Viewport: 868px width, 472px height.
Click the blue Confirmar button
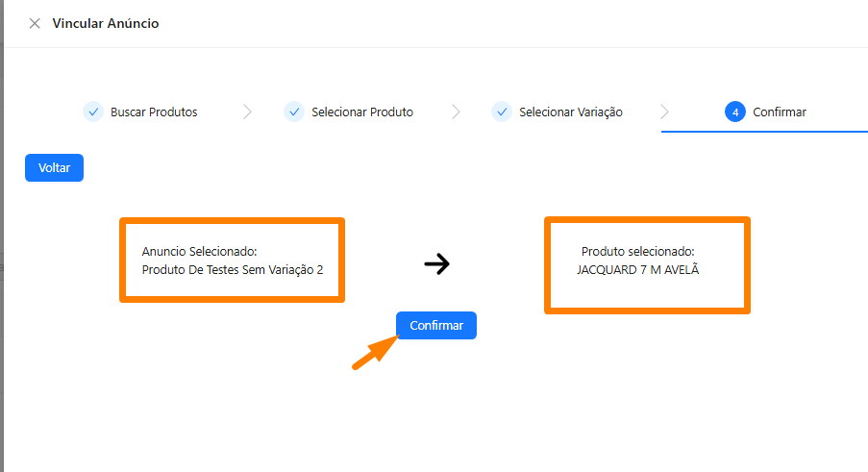(436, 325)
